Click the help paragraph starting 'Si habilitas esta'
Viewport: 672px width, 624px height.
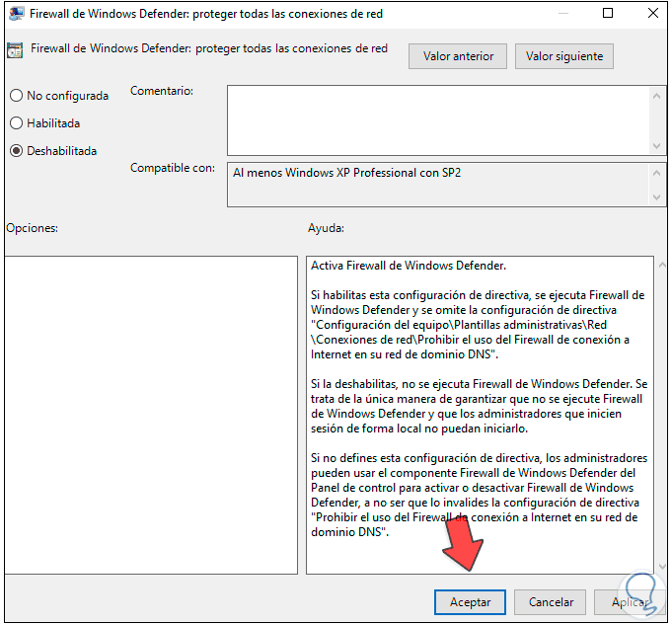pos(478,325)
